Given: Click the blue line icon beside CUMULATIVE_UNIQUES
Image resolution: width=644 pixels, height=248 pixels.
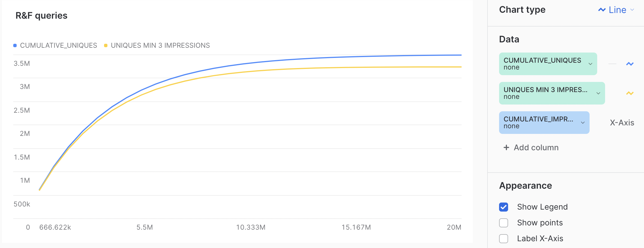Looking at the screenshot, I should coord(630,64).
